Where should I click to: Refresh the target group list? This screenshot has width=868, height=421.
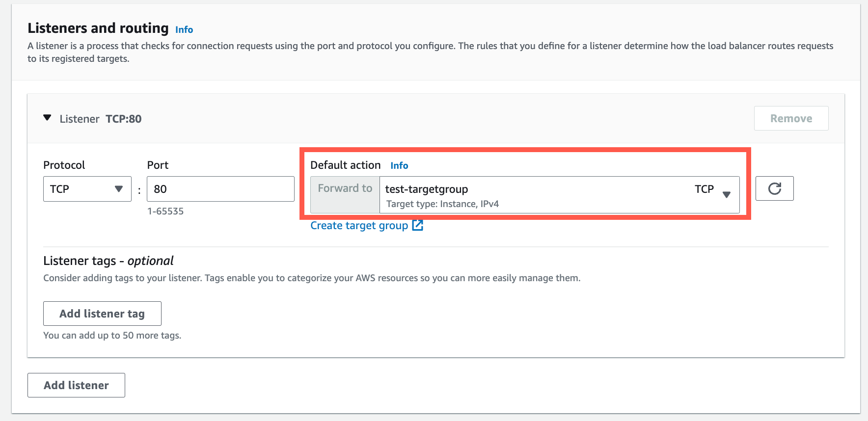[774, 188]
